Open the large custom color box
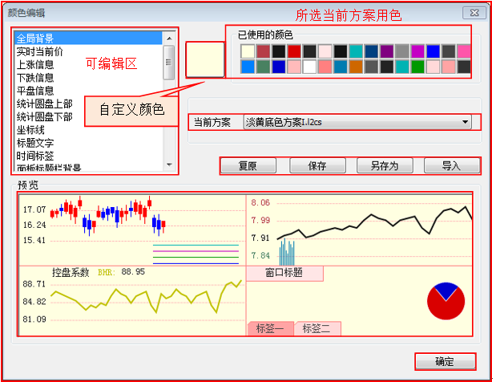 point(205,60)
